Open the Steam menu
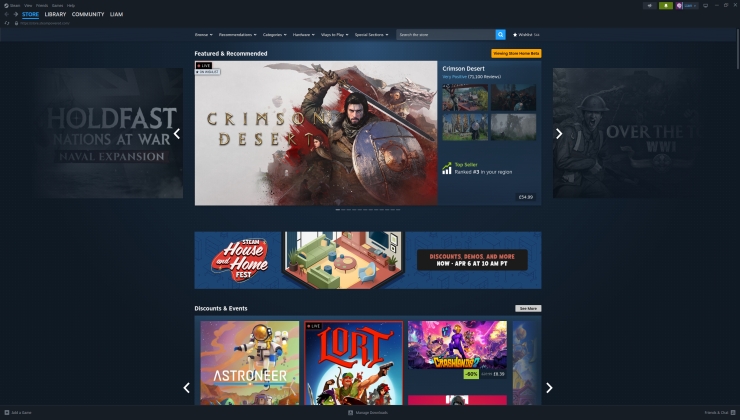740x420 pixels. (x=15, y=6)
